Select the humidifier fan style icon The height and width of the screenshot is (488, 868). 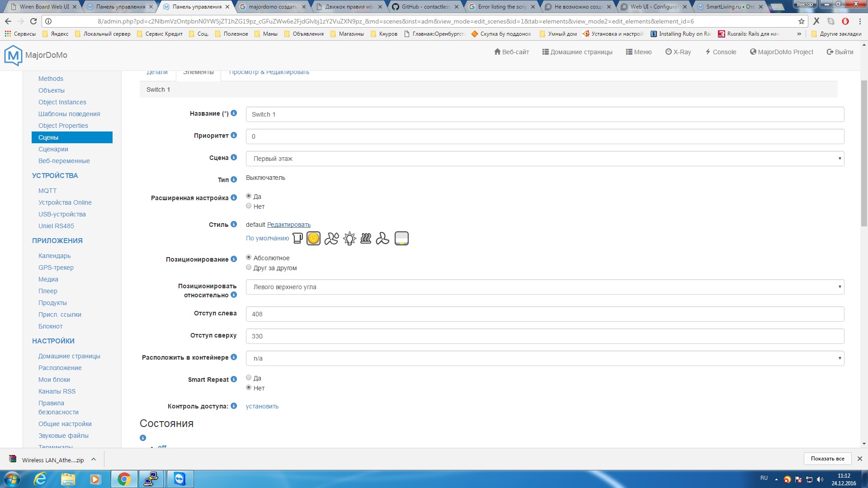331,238
